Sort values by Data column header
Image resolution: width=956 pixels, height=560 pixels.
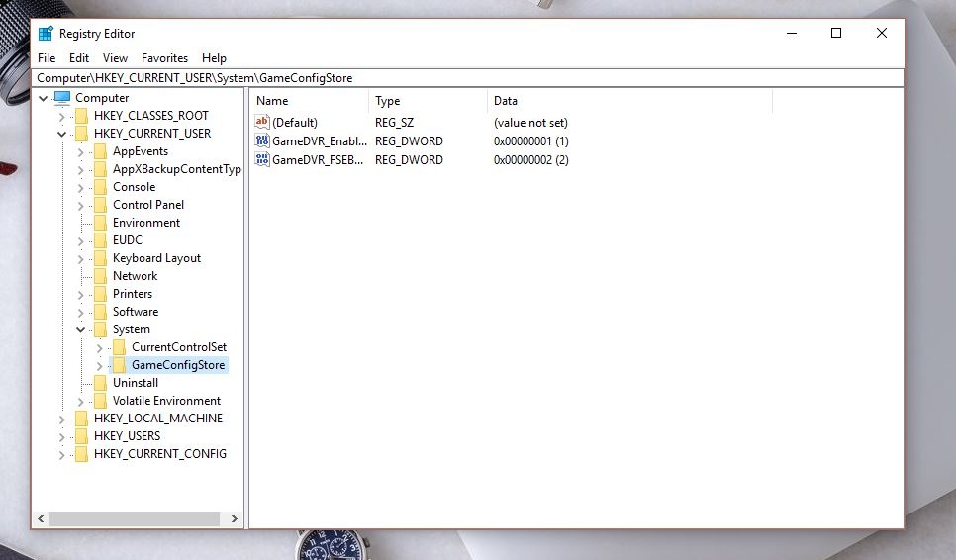[629, 101]
